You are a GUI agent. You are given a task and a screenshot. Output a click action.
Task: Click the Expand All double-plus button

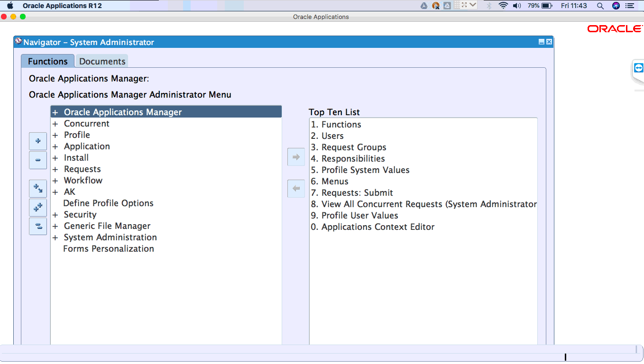(x=38, y=208)
